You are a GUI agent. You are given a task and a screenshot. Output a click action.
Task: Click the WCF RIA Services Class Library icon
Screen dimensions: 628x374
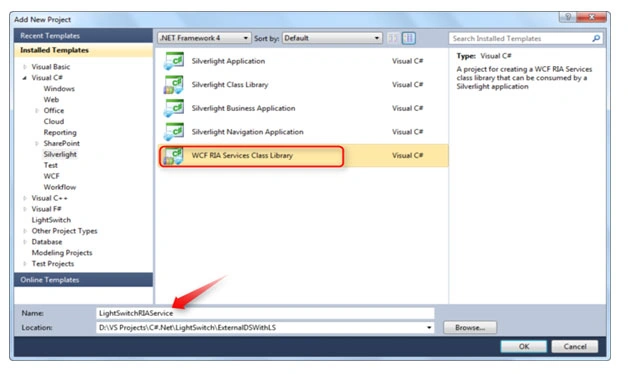(173, 156)
